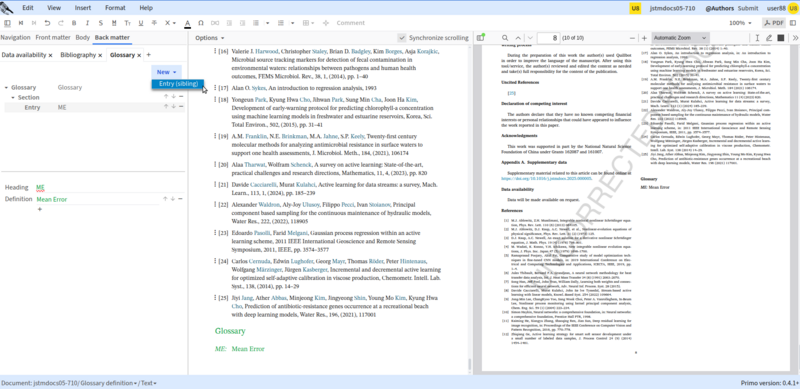Click the Definition Mean Error field

point(97,199)
